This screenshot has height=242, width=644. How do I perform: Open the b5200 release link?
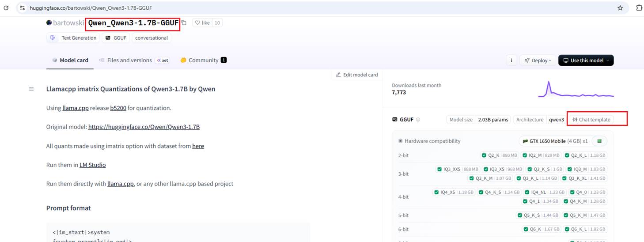pyautogui.click(x=118, y=108)
